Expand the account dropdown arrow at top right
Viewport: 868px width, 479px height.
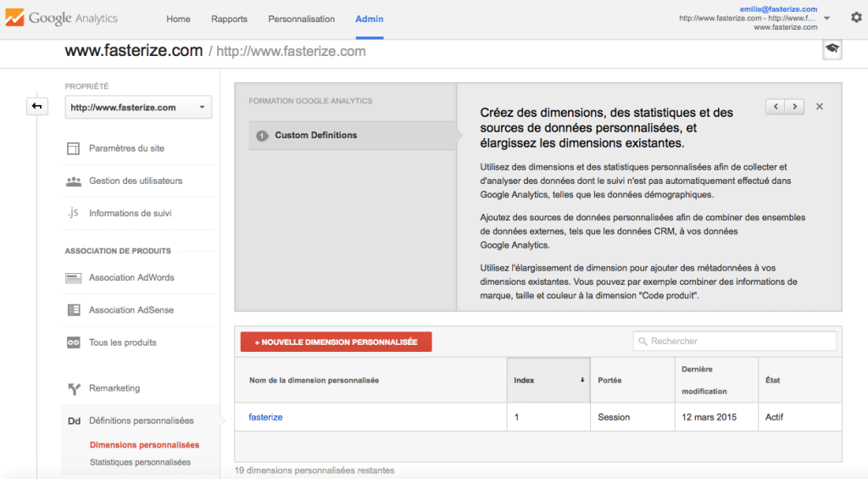pyautogui.click(x=826, y=19)
